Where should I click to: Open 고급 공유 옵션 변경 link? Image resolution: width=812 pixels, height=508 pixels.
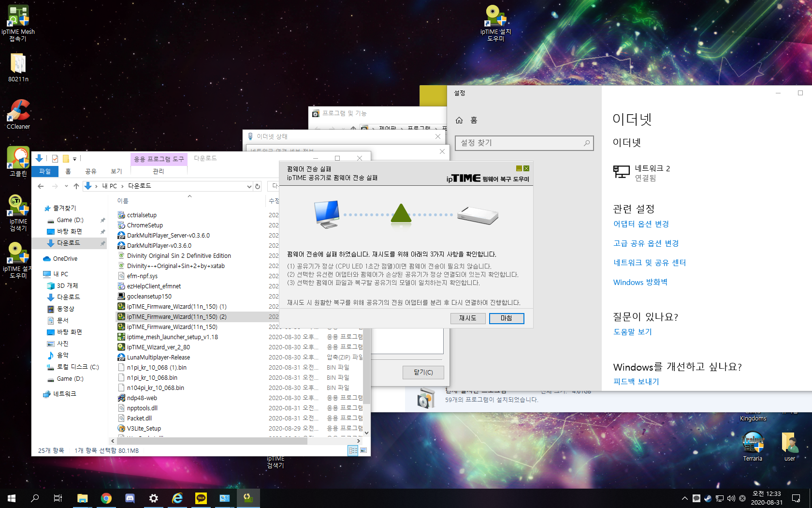(646, 243)
